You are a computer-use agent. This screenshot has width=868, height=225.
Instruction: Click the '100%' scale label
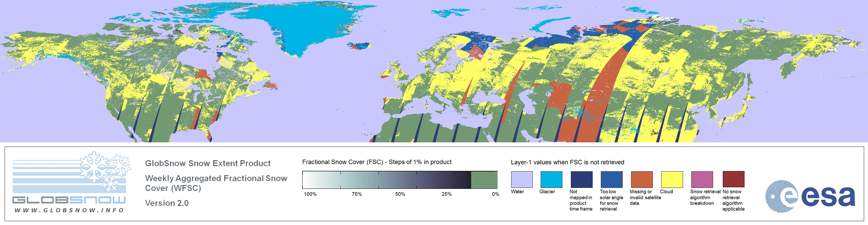tap(310, 194)
